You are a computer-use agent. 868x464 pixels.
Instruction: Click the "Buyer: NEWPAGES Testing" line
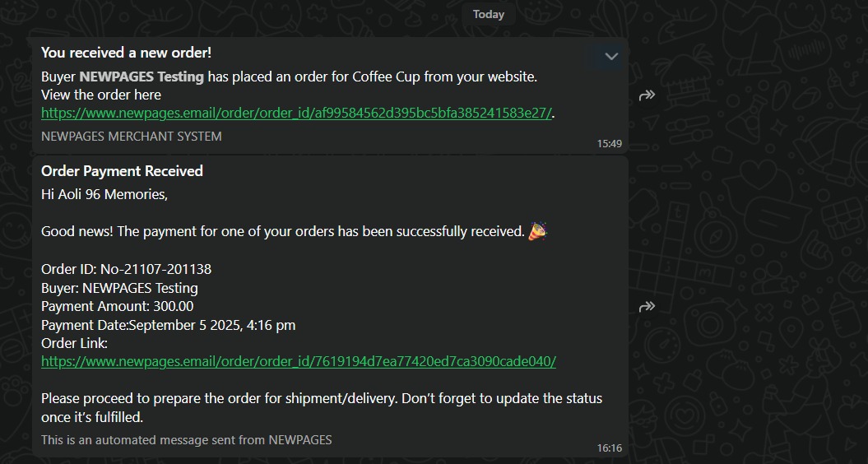pyautogui.click(x=119, y=288)
